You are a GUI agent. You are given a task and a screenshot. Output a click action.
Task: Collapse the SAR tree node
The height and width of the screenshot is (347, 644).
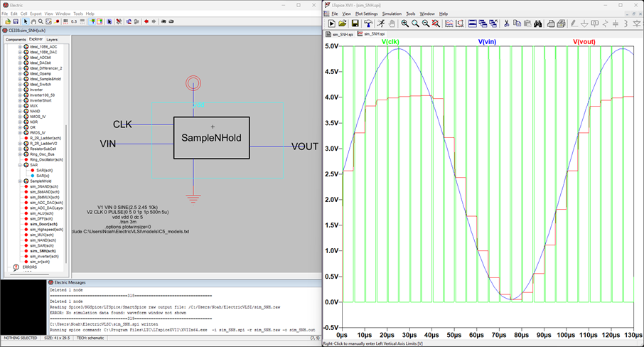tap(20, 165)
